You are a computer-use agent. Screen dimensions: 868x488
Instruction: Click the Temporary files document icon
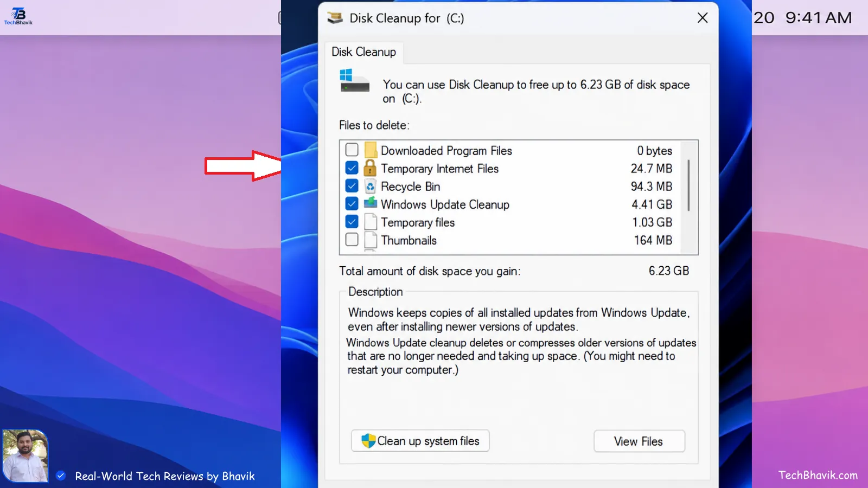[x=371, y=222]
